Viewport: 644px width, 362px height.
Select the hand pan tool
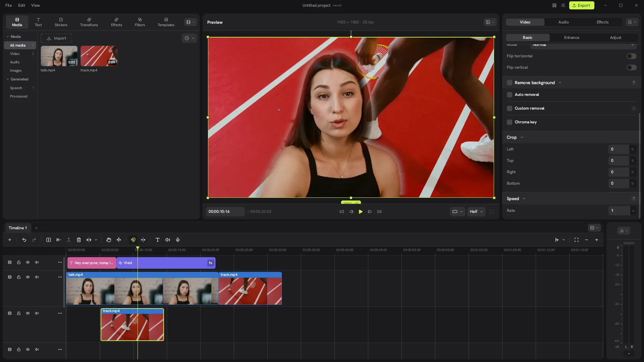[109, 240]
